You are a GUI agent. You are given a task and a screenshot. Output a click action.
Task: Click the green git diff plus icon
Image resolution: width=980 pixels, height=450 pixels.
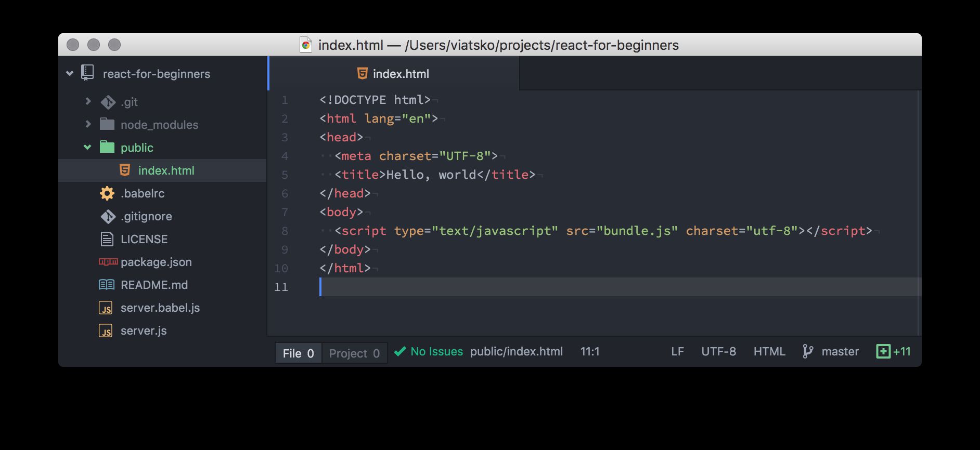tap(883, 352)
